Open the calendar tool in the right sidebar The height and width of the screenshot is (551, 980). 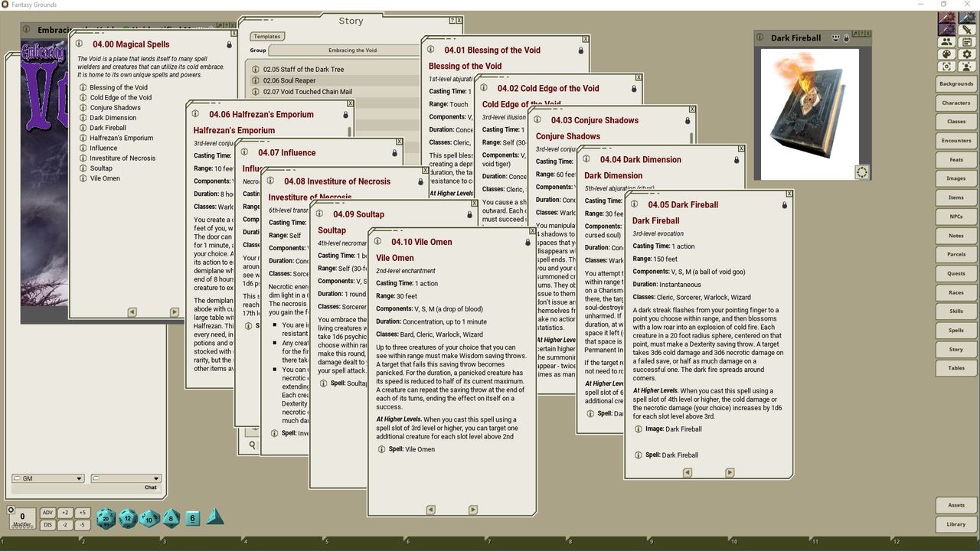967,42
